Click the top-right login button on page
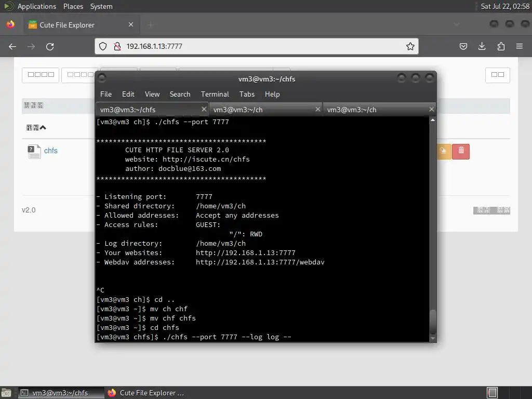 pos(498,75)
